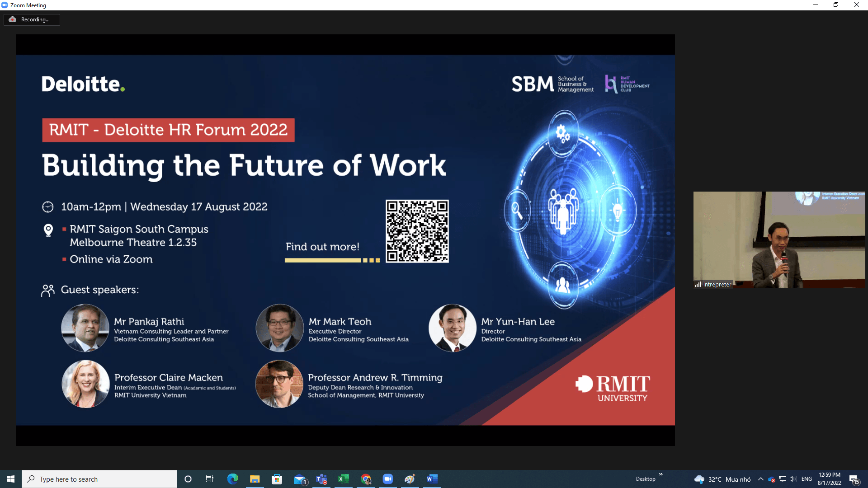The width and height of the screenshot is (868, 488).
Task: Click Mr Mark Teoh's portrait photo
Action: 280,328
